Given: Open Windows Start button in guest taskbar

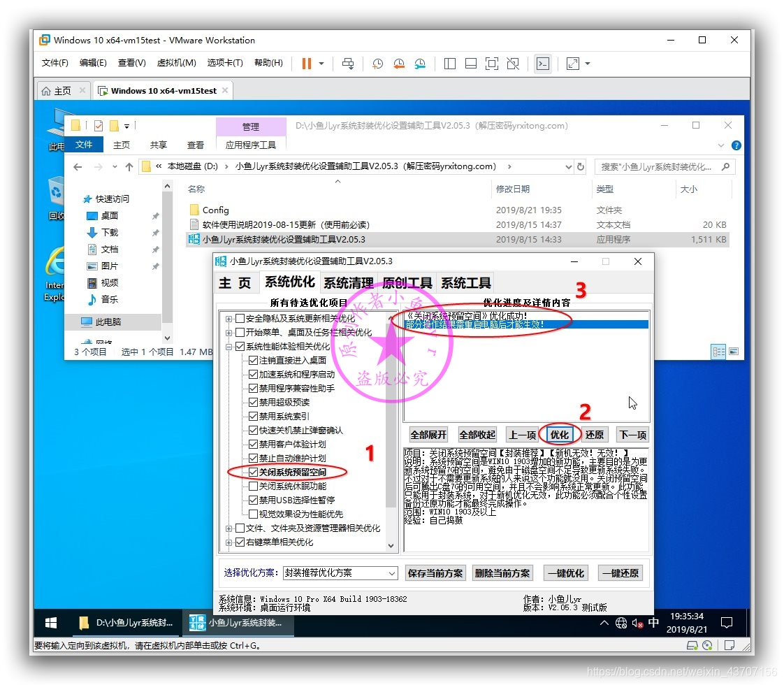Looking at the screenshot, I should (51, 623).
